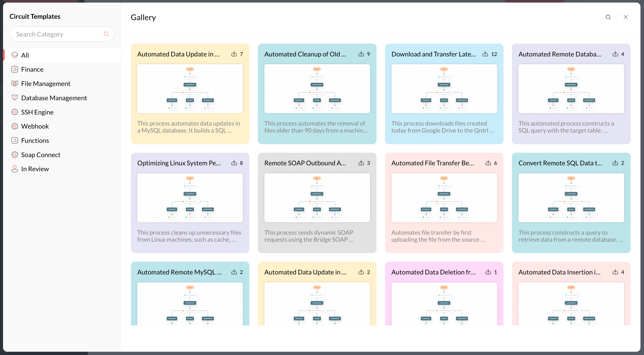This screenshot has width=644, height=355.
Task: Click download icon on Download and Transfer card
Action: click(485, 54)
